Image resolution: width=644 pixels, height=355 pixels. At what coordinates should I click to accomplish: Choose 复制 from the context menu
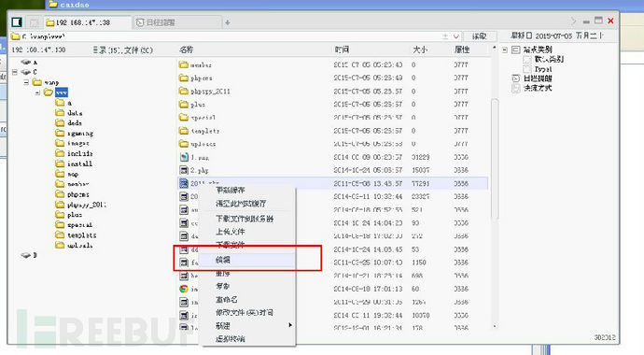(223, 286)
